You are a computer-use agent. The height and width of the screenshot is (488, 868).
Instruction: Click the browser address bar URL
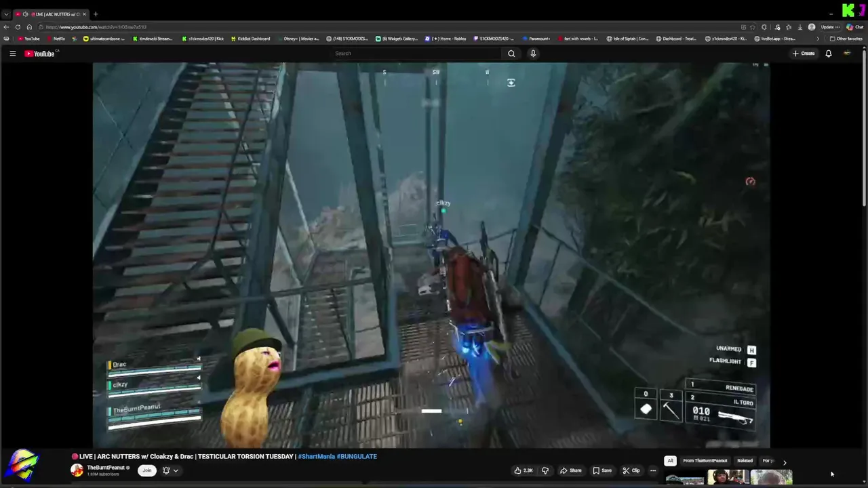[x=96, y=27]
